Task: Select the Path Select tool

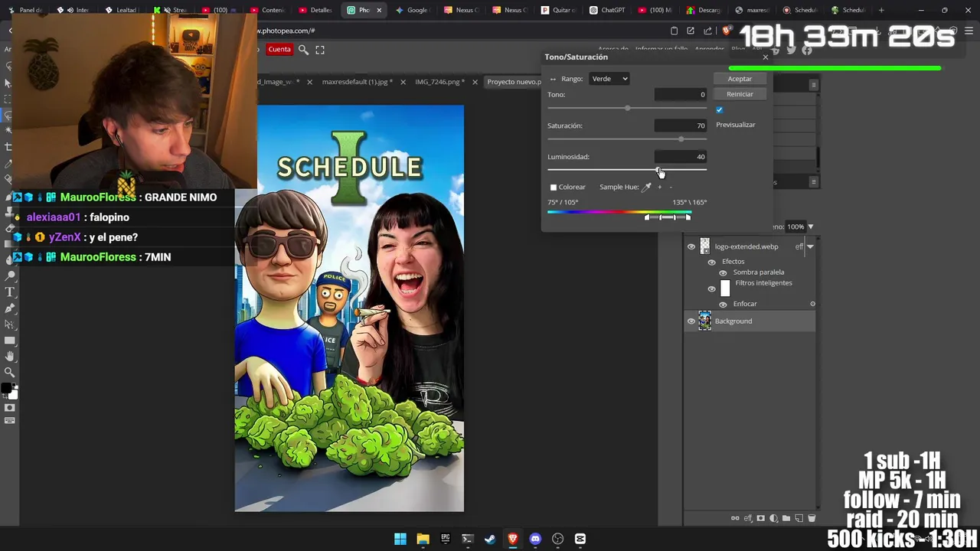Action: [x=10, y=324]
